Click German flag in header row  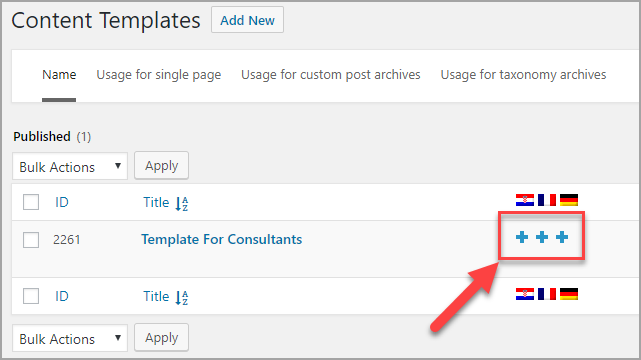[x=569, y=200]
